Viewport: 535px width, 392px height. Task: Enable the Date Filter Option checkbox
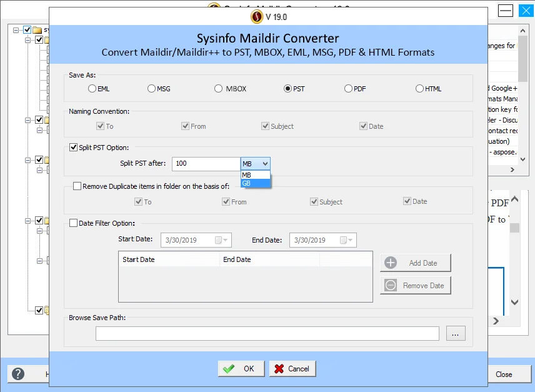click(73, 223)
